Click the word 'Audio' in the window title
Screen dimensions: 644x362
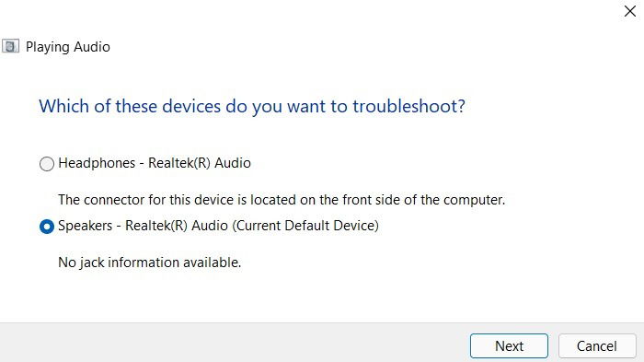click(92, 47)
